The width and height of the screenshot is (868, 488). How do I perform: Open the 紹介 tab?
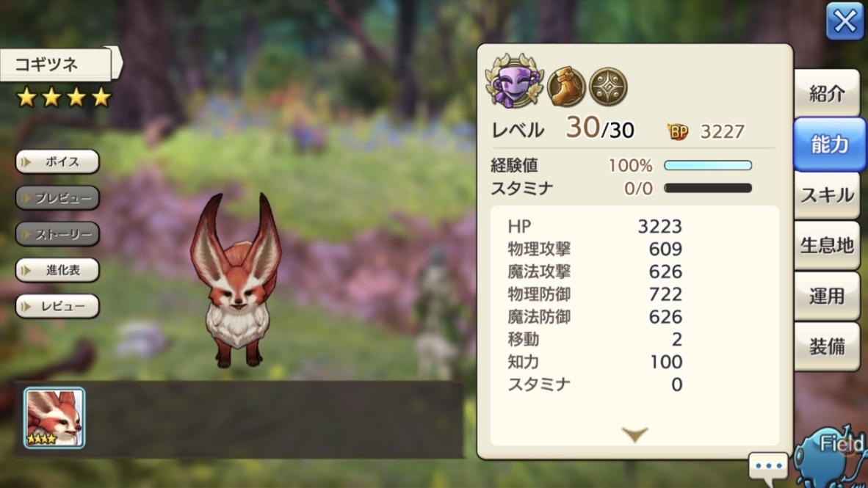click(827, 93)
